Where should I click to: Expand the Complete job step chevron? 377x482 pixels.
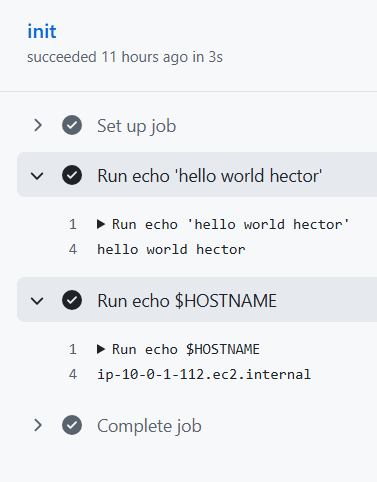click(38, 425)
